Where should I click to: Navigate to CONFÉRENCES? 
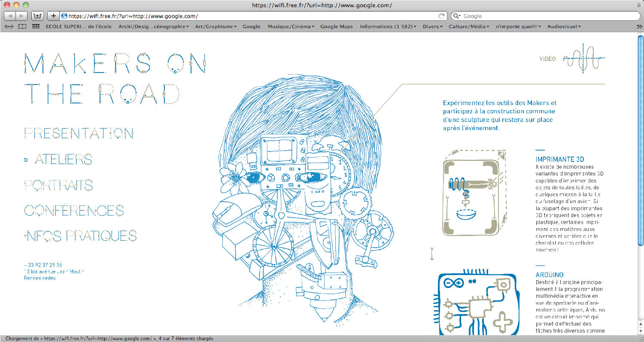click(x=74, y=210)
